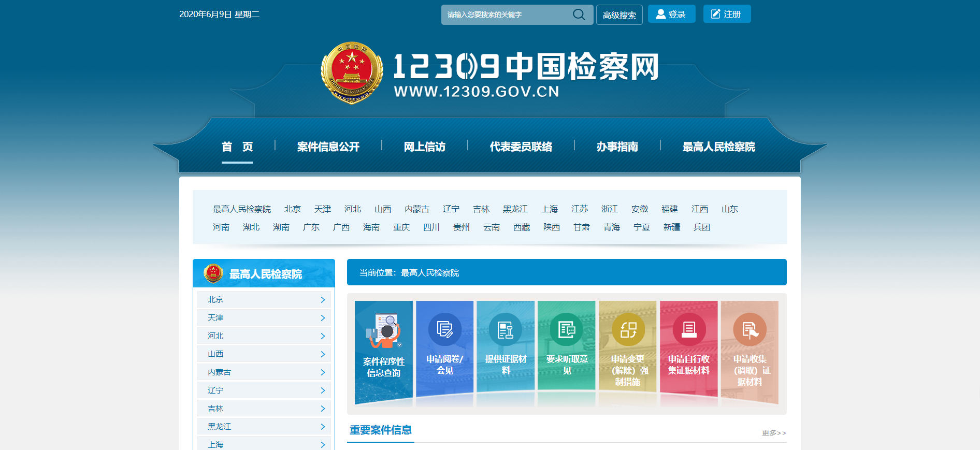Viewport: 980px width, 450px height.
Task: Open 网上信访 nav item
Action: [x=425, y=147]
